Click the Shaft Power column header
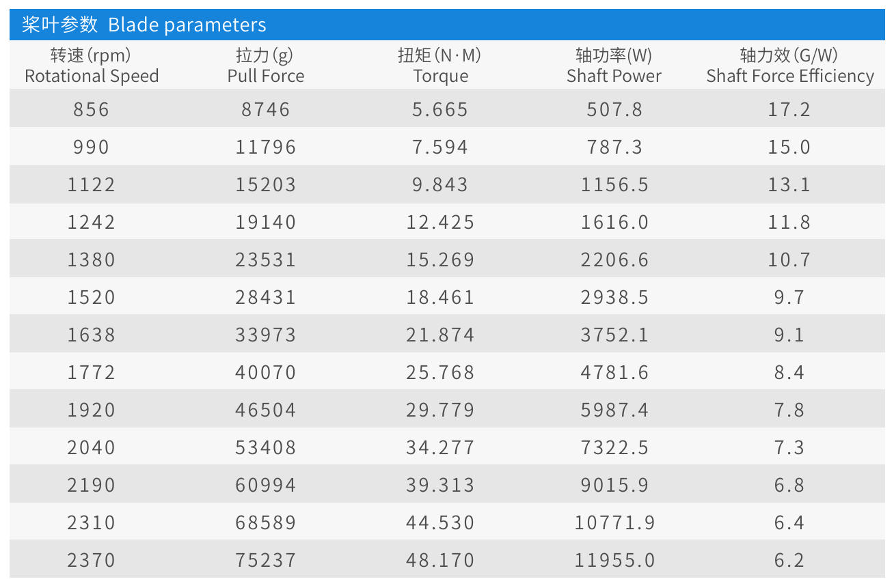894x588 pixels. tap(614, 66)
